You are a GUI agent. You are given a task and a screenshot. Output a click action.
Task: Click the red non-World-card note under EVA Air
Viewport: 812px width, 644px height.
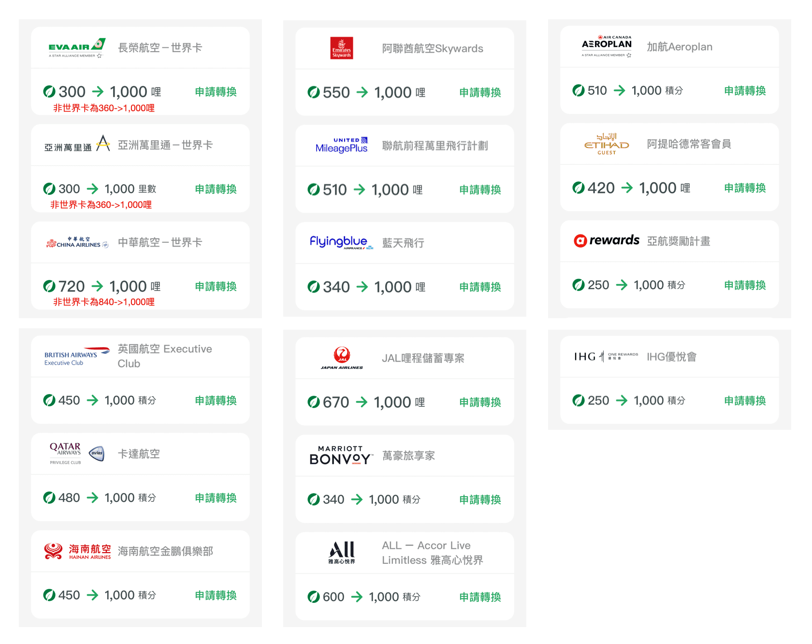(x=104, y=108)
